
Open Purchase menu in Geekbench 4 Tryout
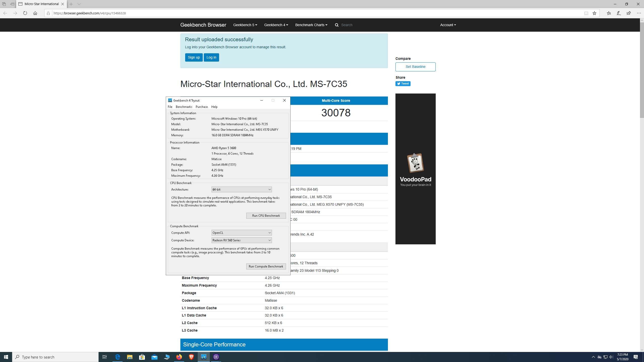[202, 107]
